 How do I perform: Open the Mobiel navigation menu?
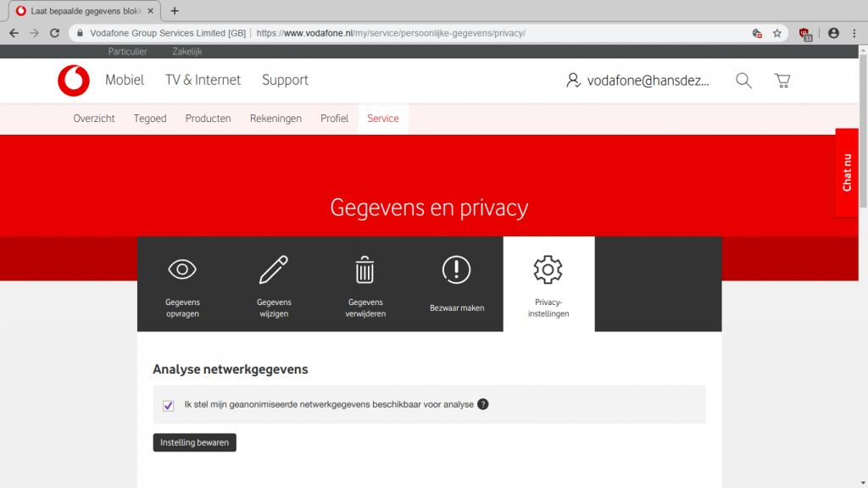click(125, 80)
